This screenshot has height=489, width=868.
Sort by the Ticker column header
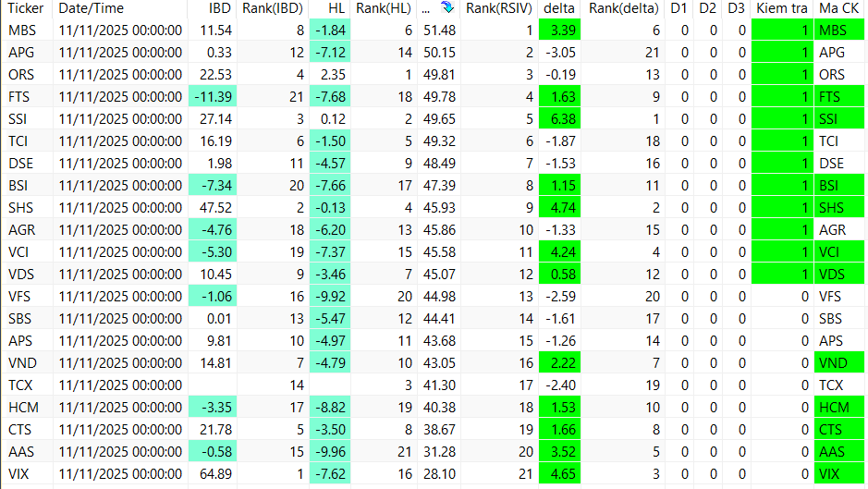pyautogui.click(x=26, y=8)
